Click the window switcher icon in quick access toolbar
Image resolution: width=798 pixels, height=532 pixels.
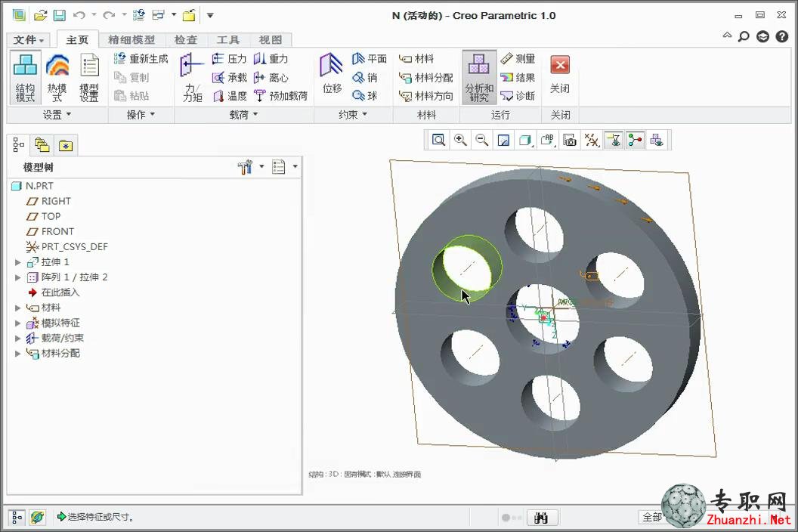coord(158,15)
